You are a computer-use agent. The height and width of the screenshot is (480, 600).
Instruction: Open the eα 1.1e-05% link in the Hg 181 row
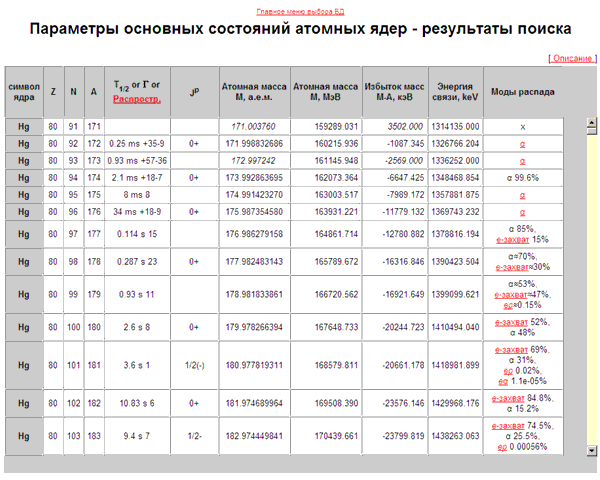point(503,381)
